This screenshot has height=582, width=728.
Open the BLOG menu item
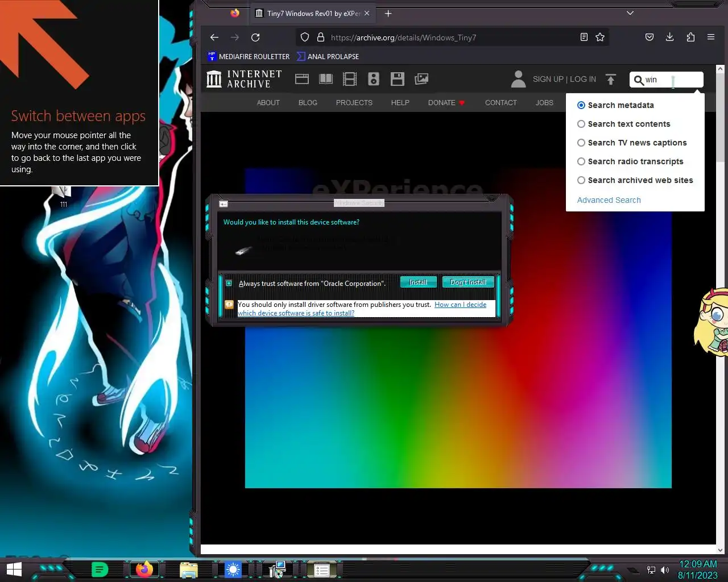tap(308, 103)
